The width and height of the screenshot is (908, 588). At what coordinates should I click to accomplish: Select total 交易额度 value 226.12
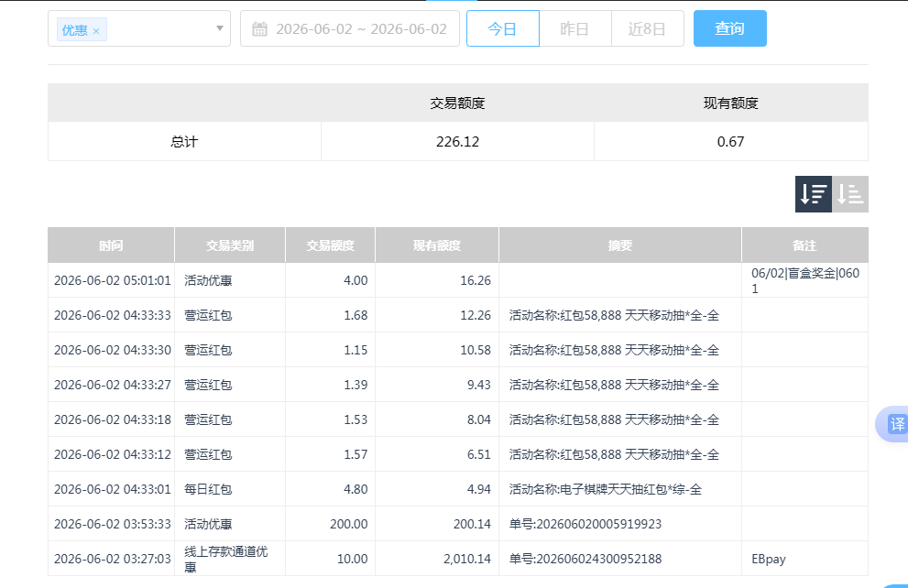coord(457,142)
